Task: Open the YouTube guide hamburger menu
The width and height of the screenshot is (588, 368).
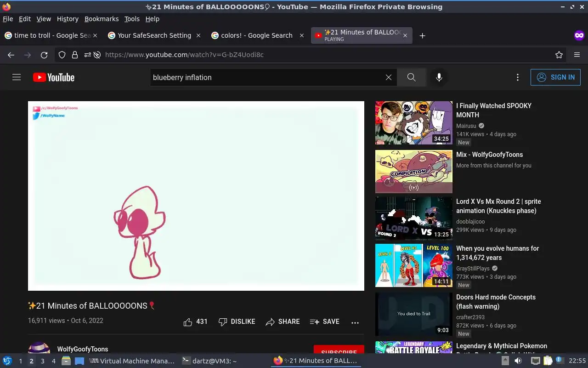Action: point(17,77)
